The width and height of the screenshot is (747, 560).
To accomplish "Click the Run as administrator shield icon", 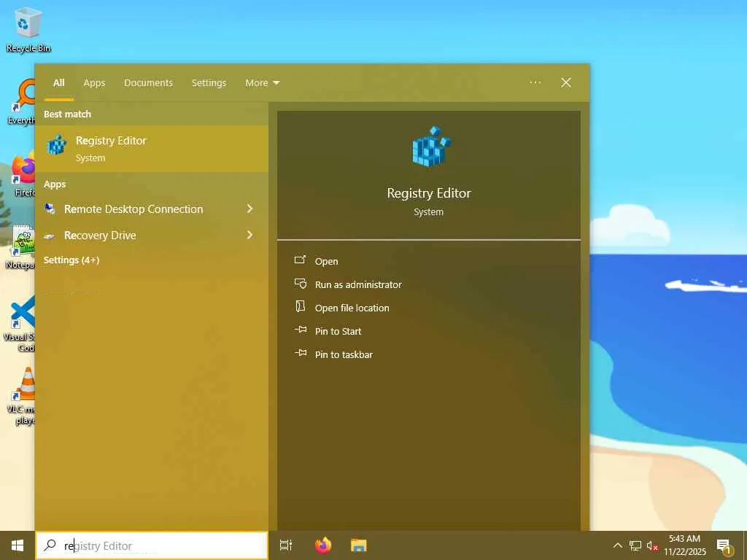I will (300, 284).
